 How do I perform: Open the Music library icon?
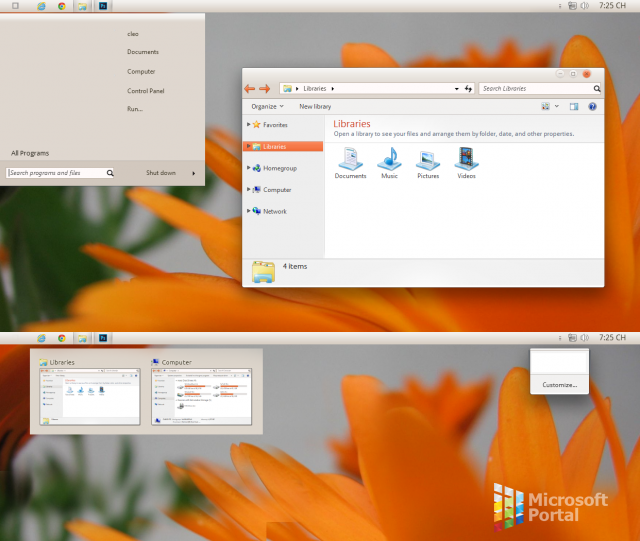389,163
